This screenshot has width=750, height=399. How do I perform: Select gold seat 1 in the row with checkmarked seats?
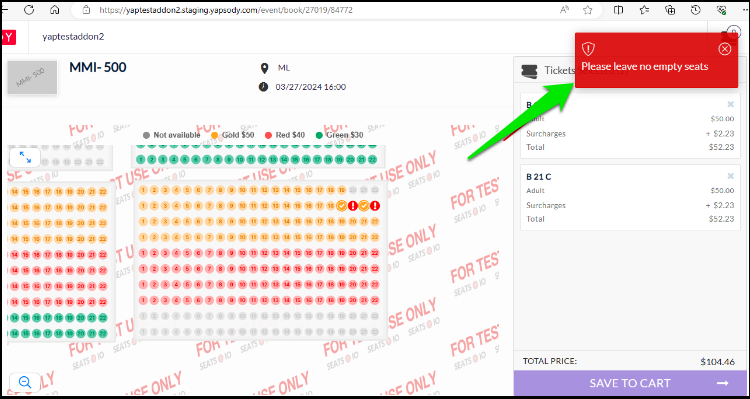(142, 206)
